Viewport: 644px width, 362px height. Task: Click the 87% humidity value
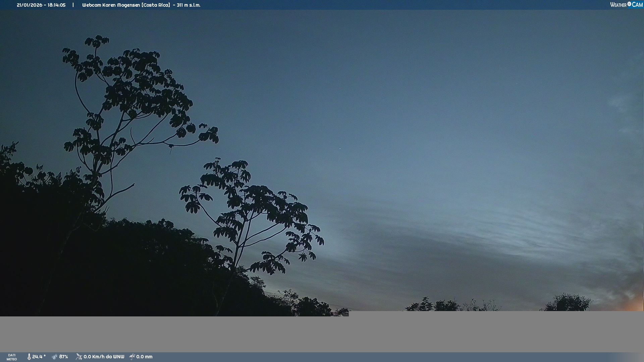[63, 357]
